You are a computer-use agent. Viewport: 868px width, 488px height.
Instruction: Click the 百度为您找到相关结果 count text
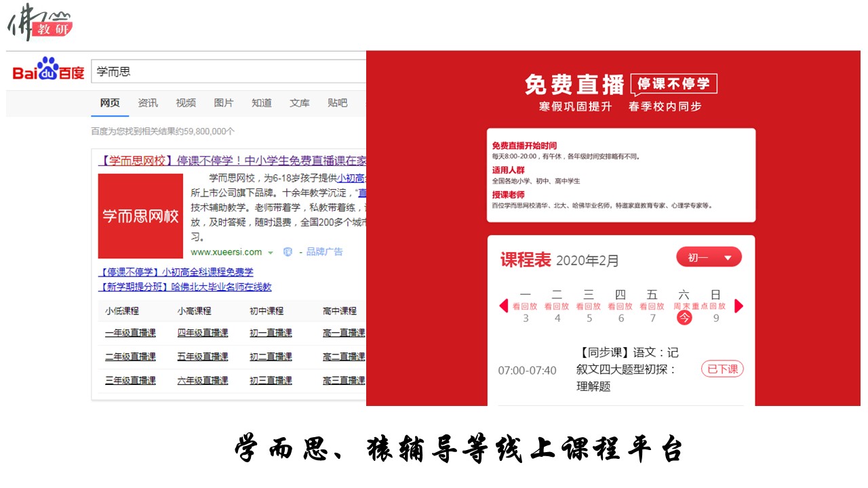(163, 131)
